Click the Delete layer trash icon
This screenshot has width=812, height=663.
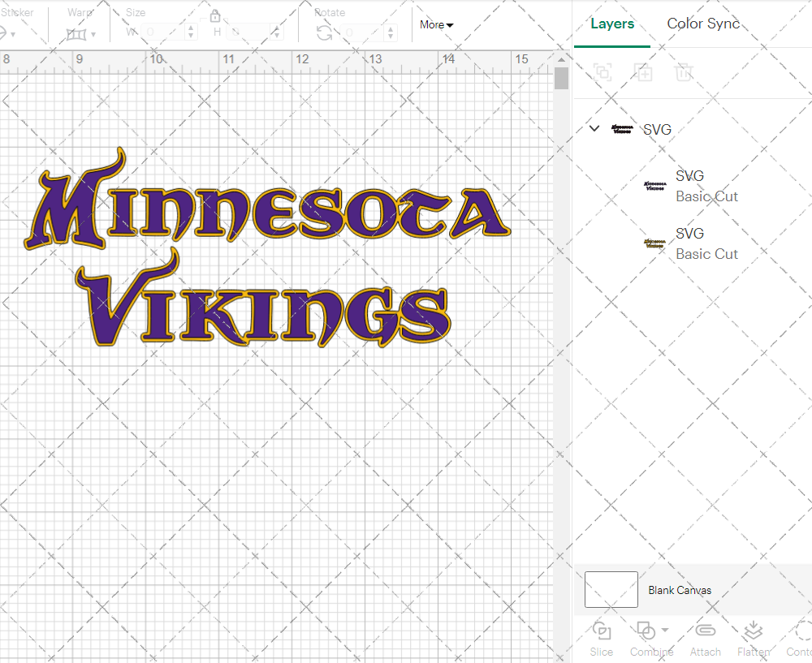click(684, 72)
